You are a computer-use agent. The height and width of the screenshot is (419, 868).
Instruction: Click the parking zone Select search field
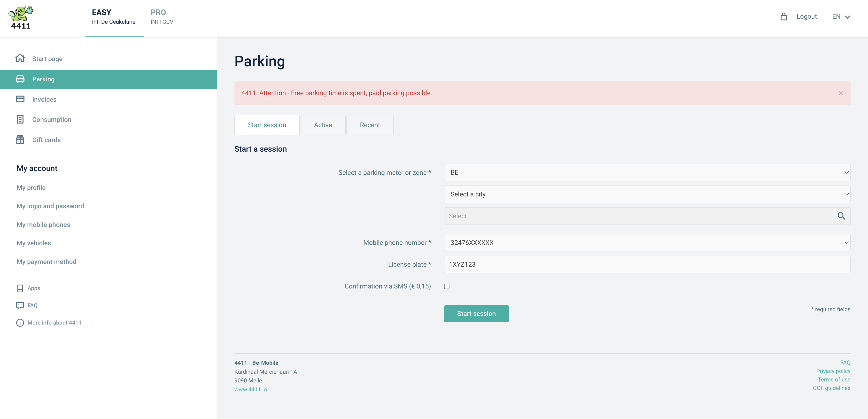(647, 216)
